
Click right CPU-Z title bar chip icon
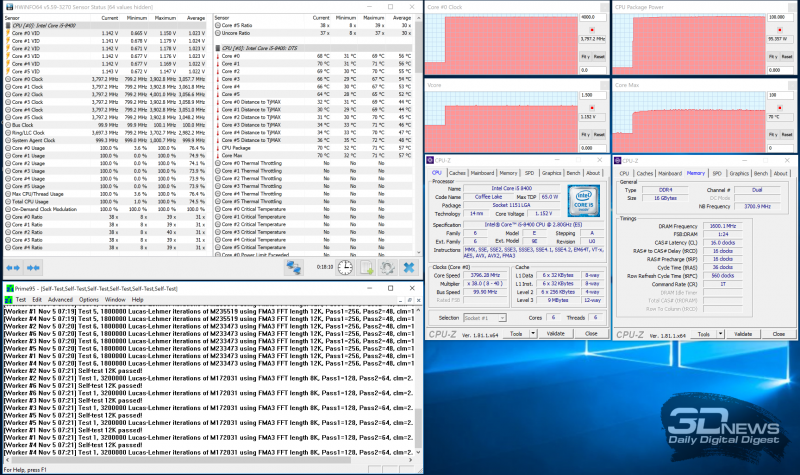618,160
